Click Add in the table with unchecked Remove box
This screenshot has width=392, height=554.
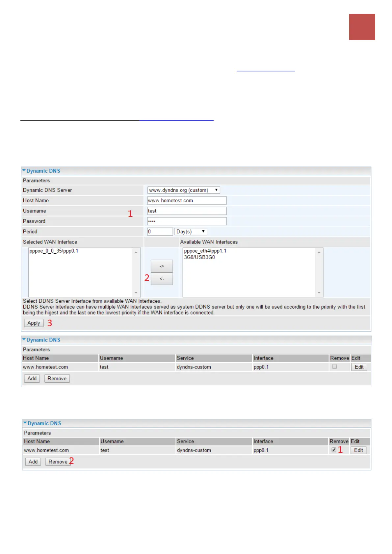[x=32, y=378]
